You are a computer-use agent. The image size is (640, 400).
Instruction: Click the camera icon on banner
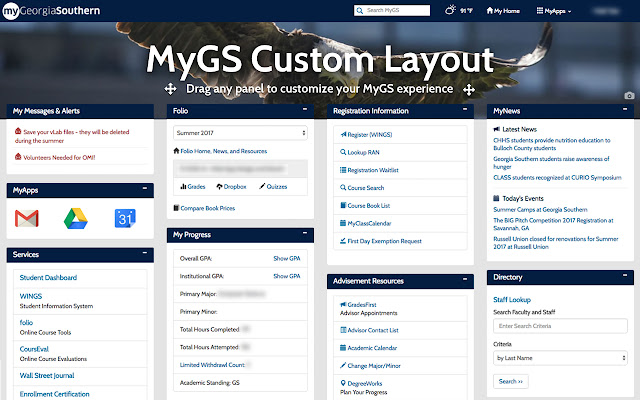click(629, 96)
